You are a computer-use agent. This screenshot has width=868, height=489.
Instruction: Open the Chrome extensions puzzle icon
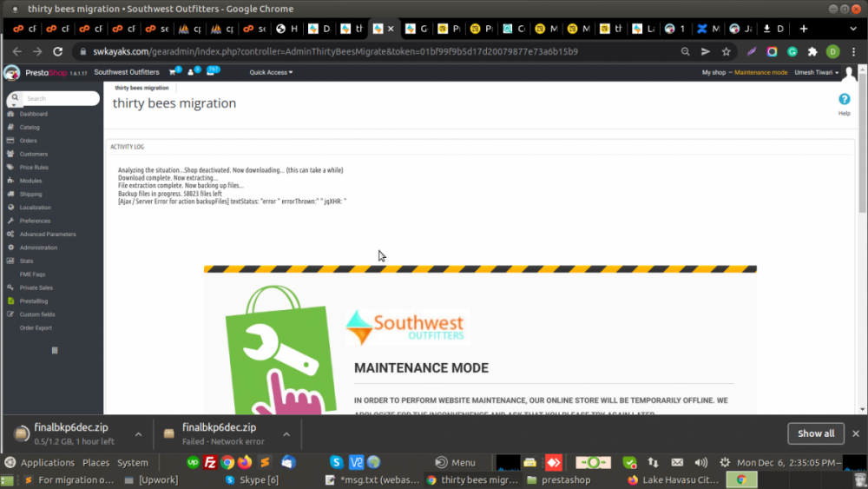pos(812,51)
